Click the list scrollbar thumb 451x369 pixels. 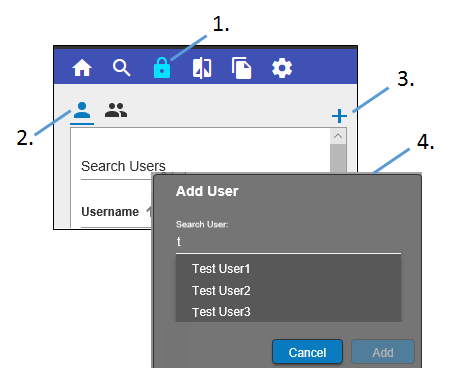coord(338,158)
